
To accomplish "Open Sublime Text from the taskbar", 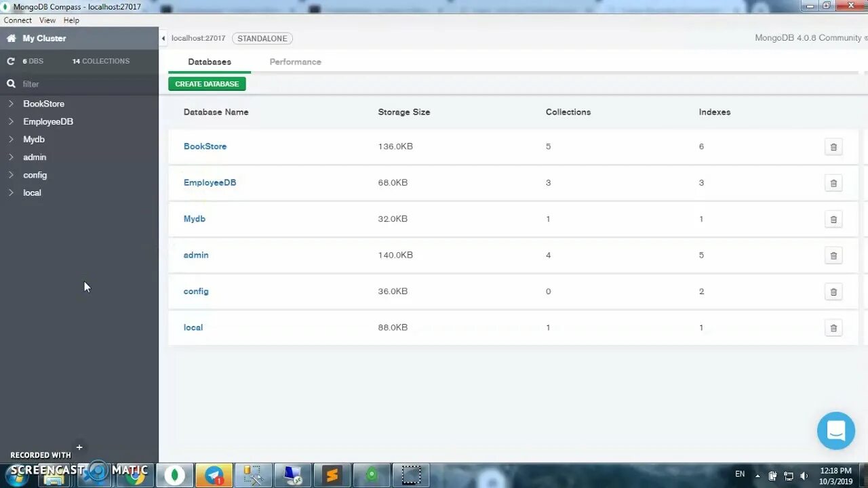I will pyautogui.click(x=332, y=475).
